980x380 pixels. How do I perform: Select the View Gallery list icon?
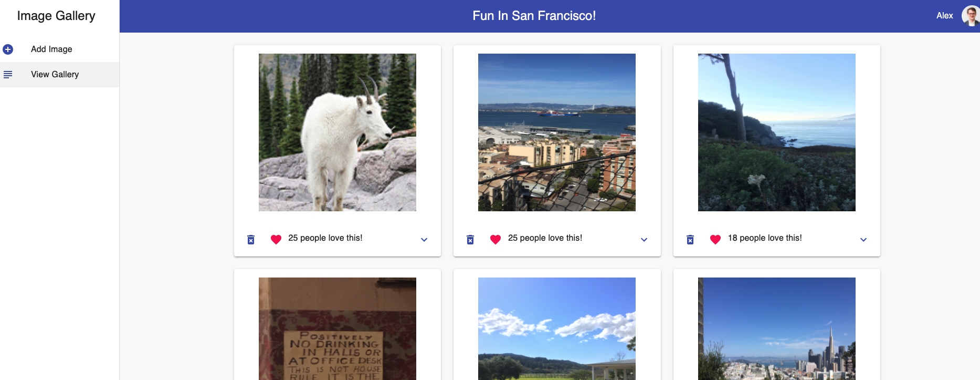[x=8, y=74]
